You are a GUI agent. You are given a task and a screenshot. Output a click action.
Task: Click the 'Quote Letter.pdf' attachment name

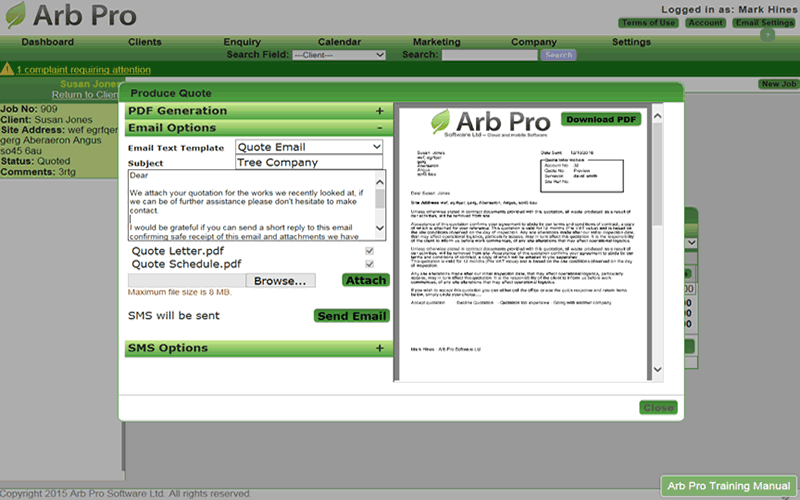[x=178, y=251]
